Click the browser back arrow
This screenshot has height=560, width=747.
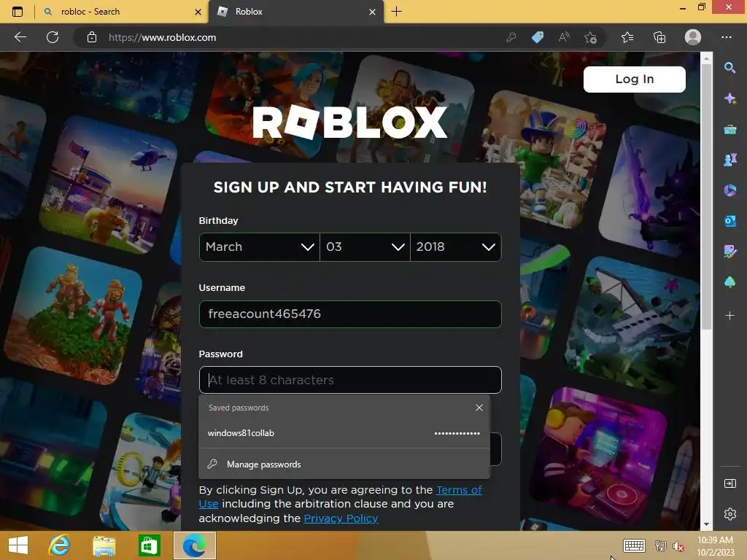20,37
